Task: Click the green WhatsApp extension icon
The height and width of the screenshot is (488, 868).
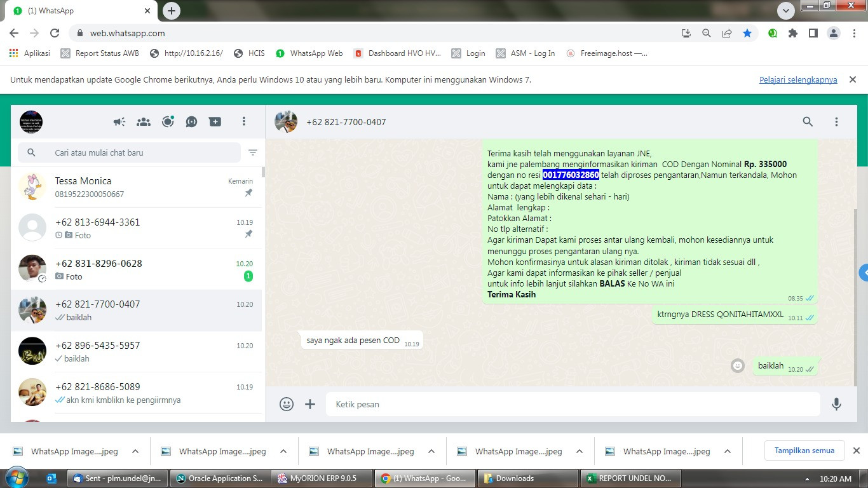Action: (773, 33)
